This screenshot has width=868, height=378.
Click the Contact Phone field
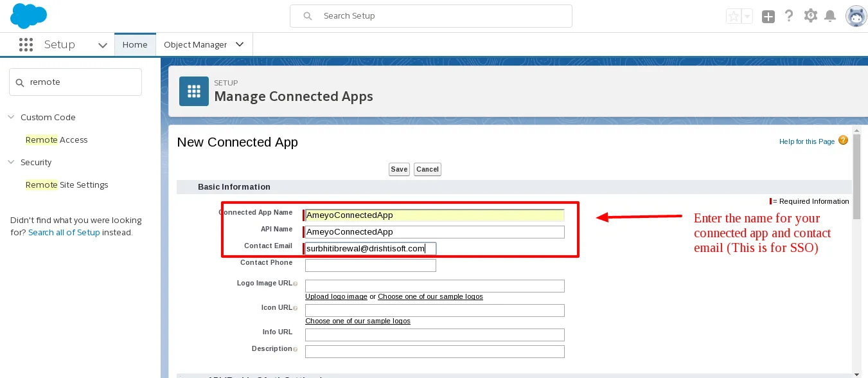pyautogui.click(x=371, y=265)
